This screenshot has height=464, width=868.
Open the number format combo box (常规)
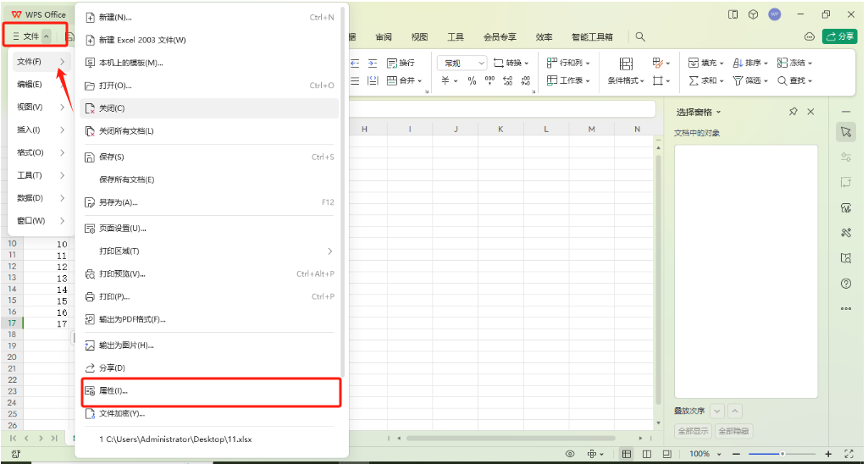click(x=462, y=64)
